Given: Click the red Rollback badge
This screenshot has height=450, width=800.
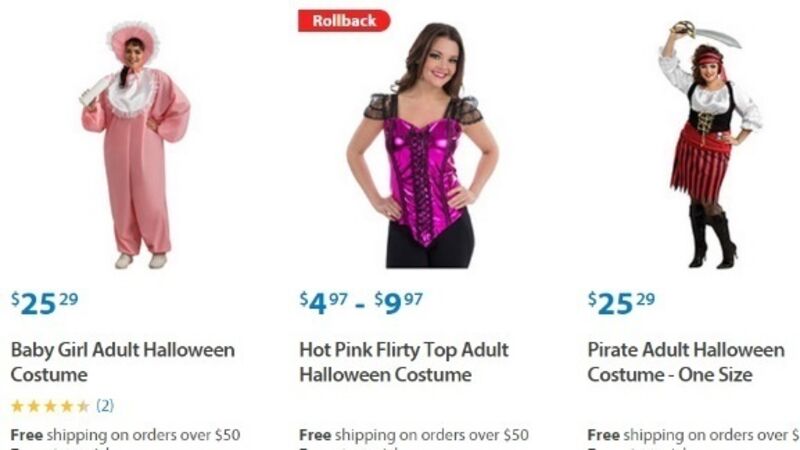Looking at the screenshot, I should coord(344,21).
